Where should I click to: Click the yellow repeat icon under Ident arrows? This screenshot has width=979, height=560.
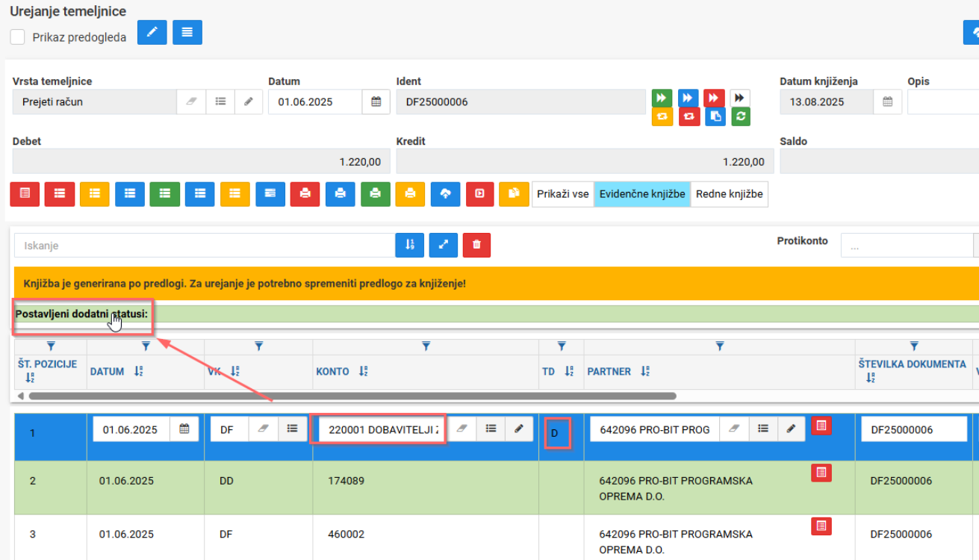coord(662,116)
